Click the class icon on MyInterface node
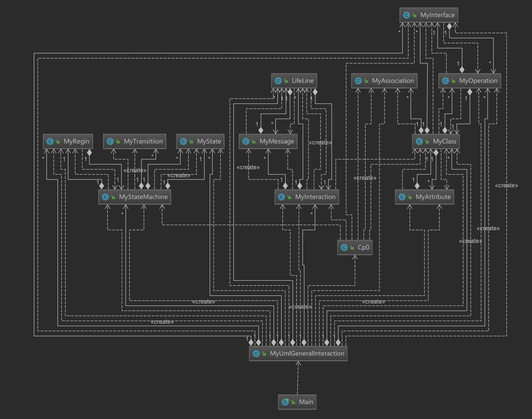This screenshot has height=419, width=532. (x=406, y=15)
